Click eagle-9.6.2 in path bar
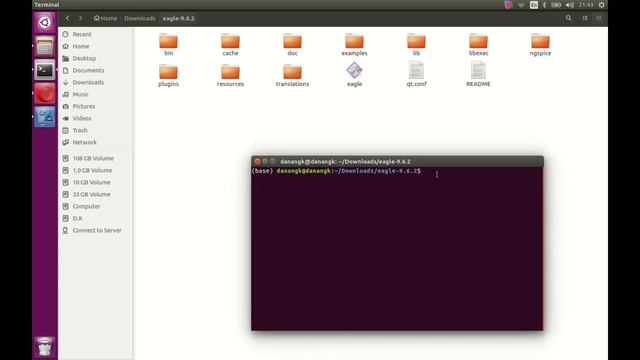Viewport: 640px width, 360px height. [179, 18]
